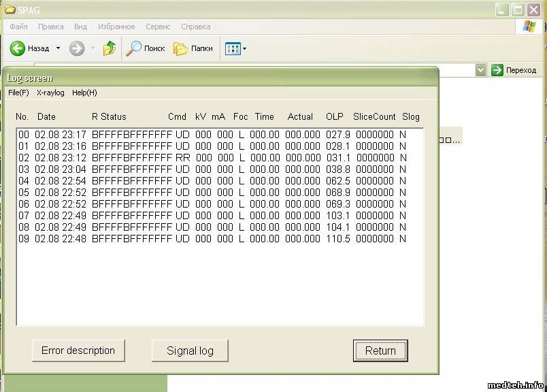Click the Back arrow icon
Viewport: 547px width, 392px height.
pos(18,48)
